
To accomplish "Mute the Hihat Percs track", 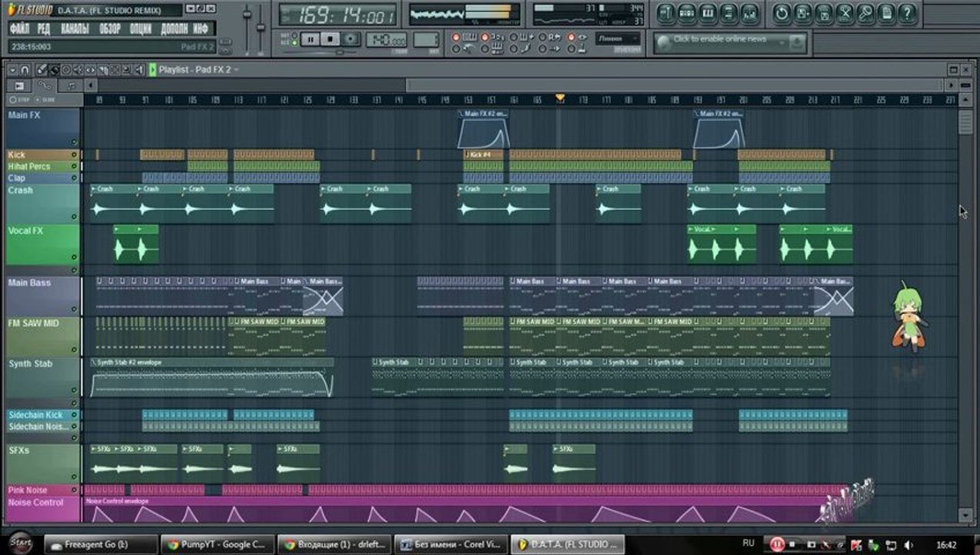I will coord(74,166).
